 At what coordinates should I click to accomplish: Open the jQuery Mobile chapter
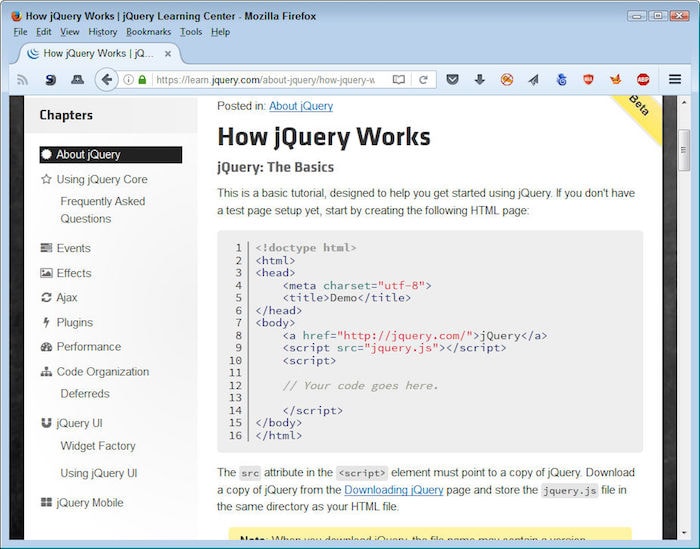90,503
